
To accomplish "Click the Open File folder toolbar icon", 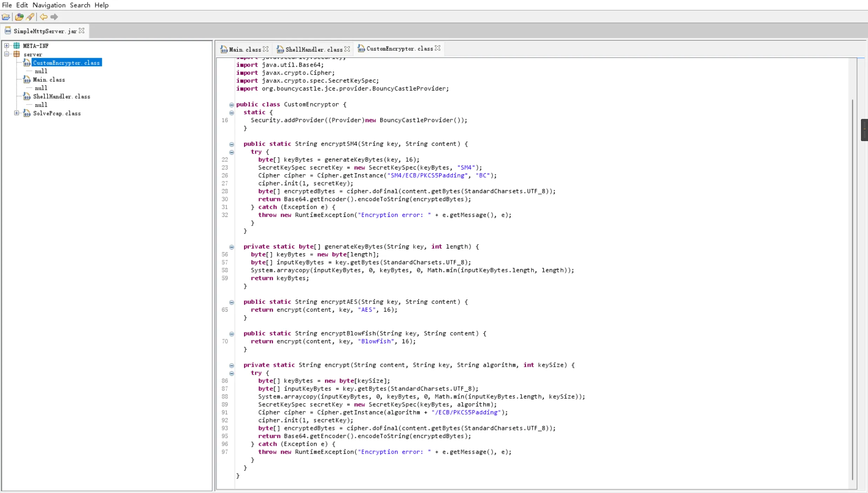I will (x=6, y=17).
